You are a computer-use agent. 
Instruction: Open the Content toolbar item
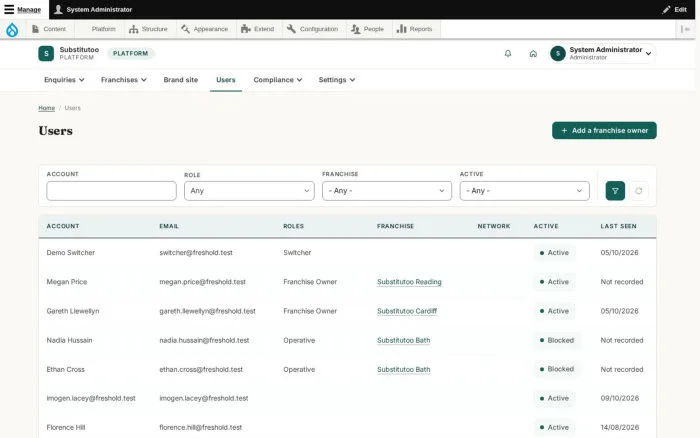pos(49,29)
